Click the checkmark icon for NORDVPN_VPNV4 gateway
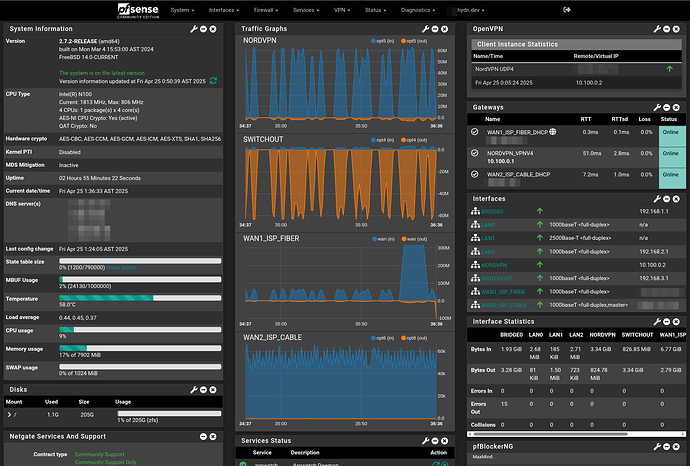This screenshot has width=690, height=466. [474, 153]
